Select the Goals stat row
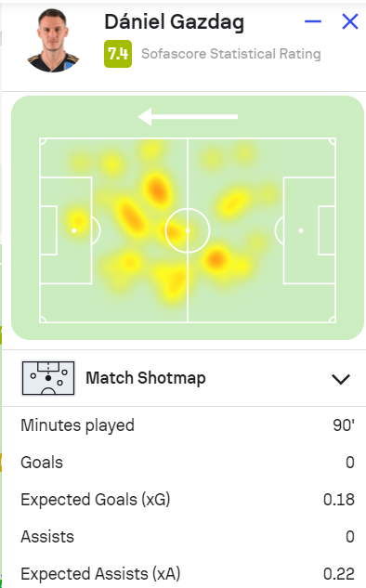Viewport: 366px width, 588px height. (x=188, y=463)
